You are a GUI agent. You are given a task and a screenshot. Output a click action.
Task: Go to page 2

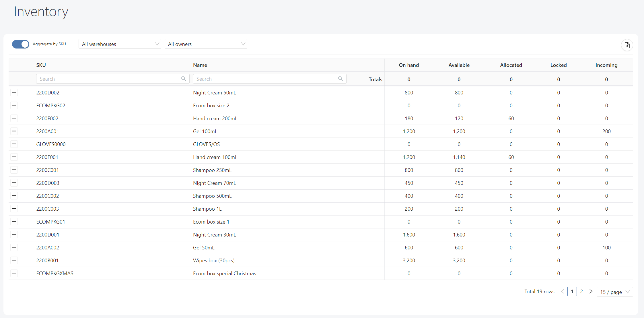(581, 292)
